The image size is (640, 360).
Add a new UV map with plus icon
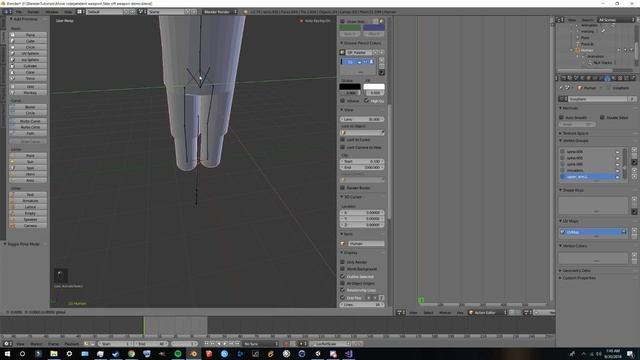(x=634, y=231)
